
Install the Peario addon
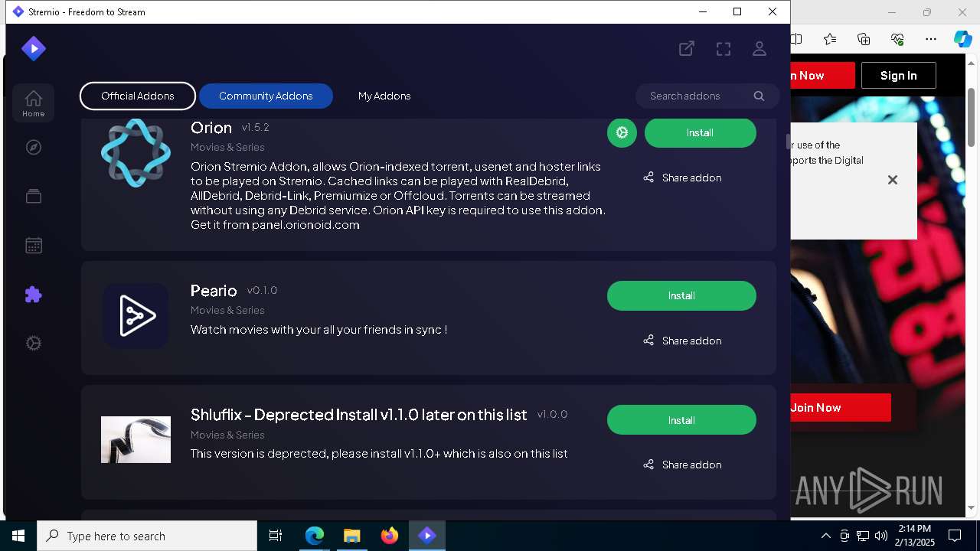[x=681, y=295]
